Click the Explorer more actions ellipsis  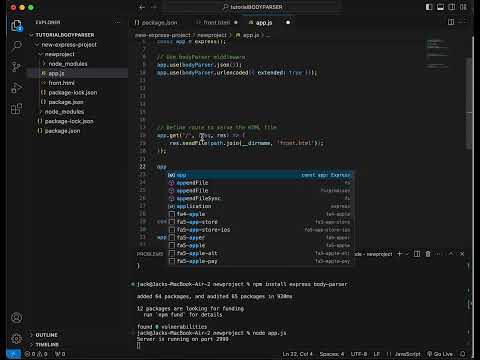(117, 22)
